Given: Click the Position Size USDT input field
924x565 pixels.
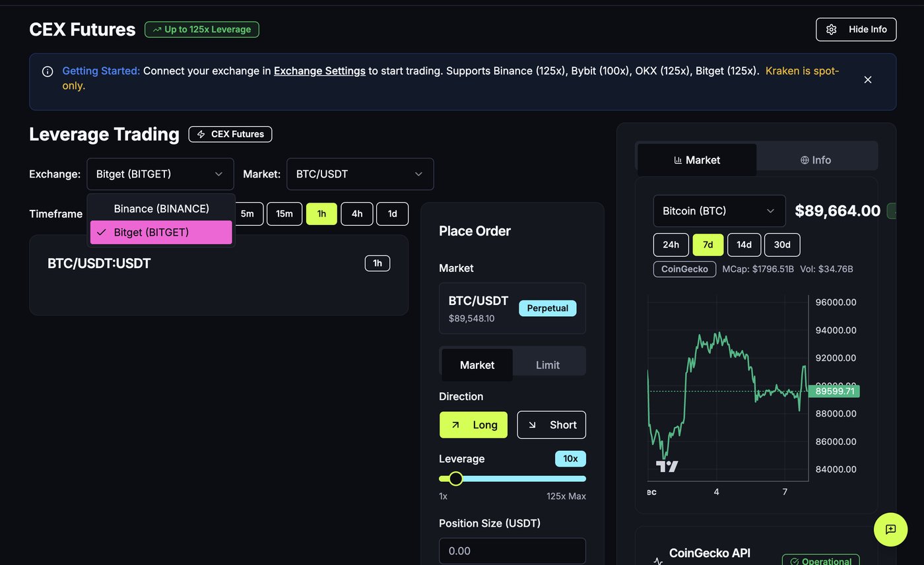Looking at the screenshot, I should click(512, 551).
